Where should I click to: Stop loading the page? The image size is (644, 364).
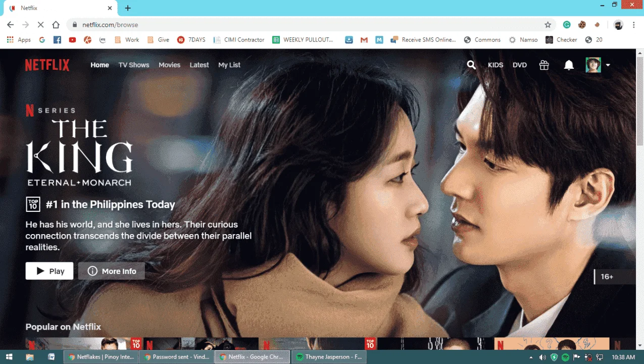tap(41, 25)
